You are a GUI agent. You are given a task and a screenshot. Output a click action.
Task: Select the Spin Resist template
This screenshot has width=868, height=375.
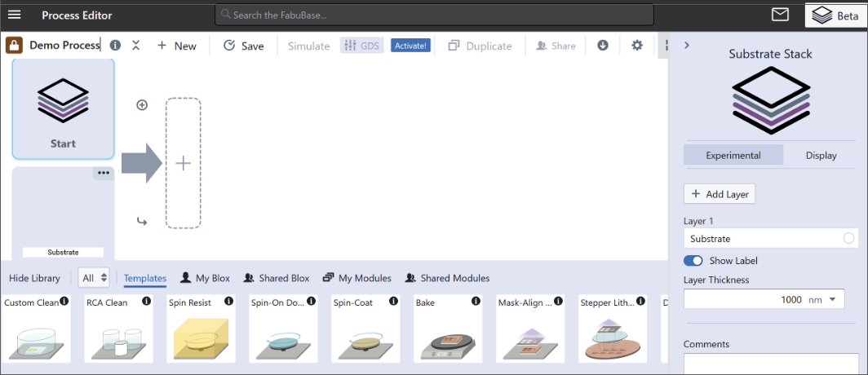point(201,329)
